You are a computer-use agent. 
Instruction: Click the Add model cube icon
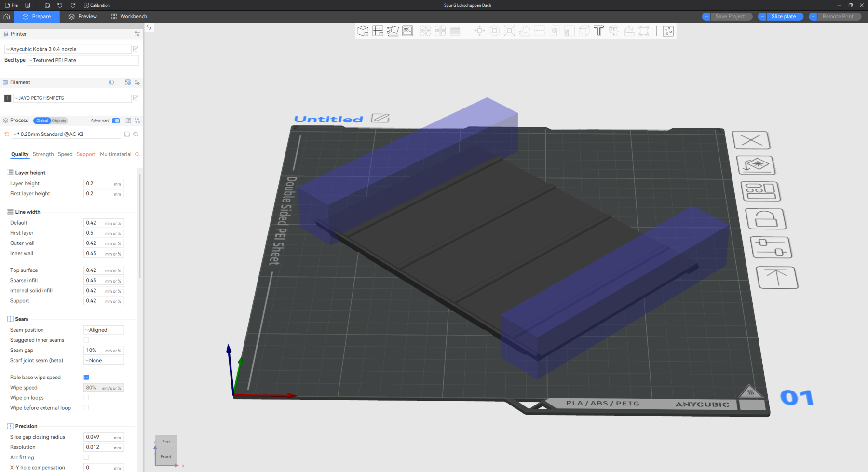[363, 31]
